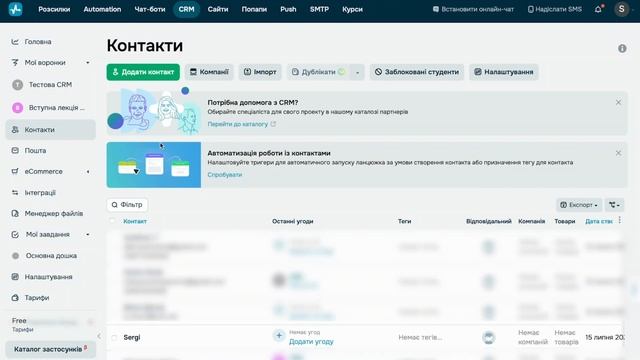Viewport: 640px width, 360px height.
Task: Switch to the Automation tab
Action: pos(102,9)
